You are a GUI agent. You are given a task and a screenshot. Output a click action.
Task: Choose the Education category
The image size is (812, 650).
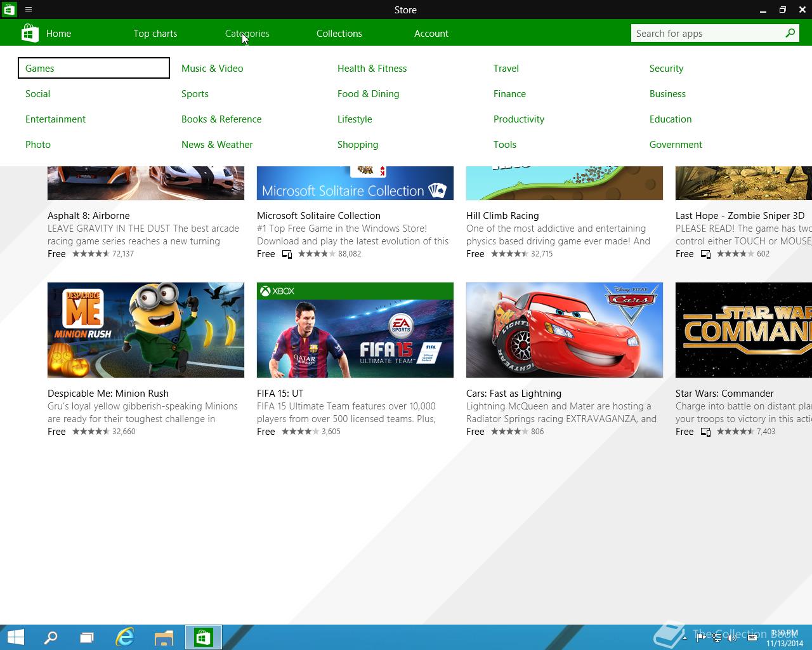click(670, 119)
